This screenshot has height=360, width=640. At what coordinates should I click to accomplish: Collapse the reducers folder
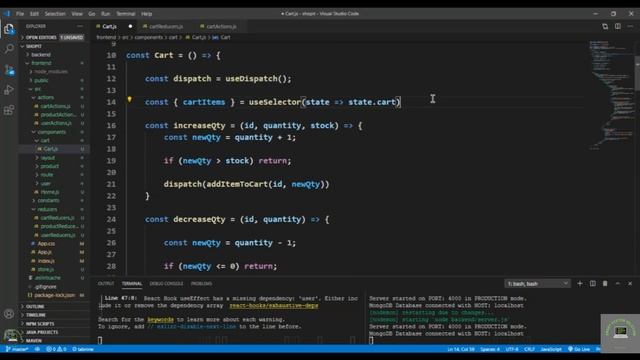(47, 209)
